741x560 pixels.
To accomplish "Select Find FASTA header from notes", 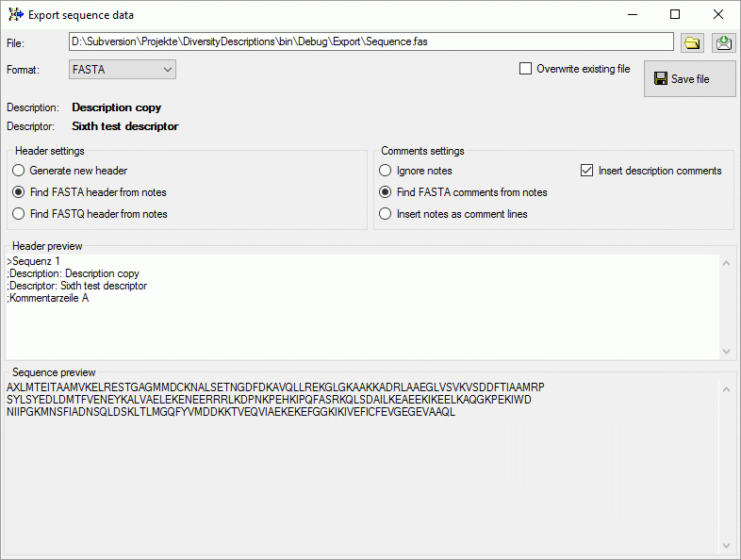I will tap(19, 192).
